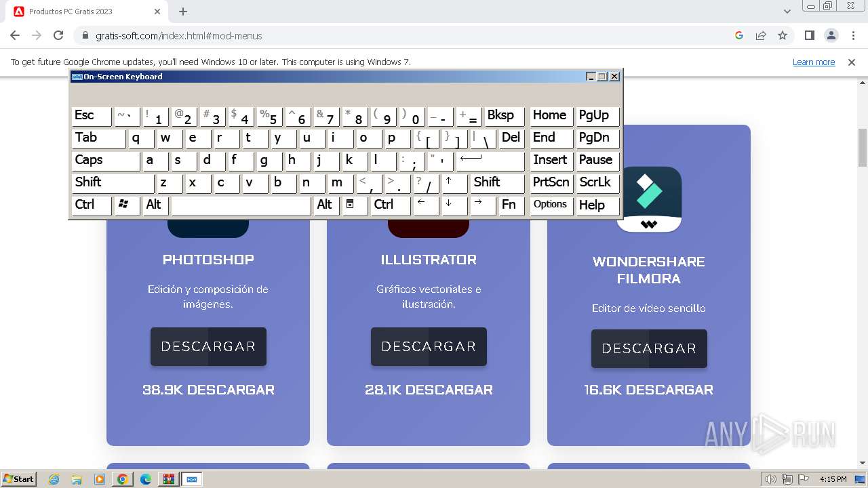Click the Google icon in address bar

[x=739, y=35]
